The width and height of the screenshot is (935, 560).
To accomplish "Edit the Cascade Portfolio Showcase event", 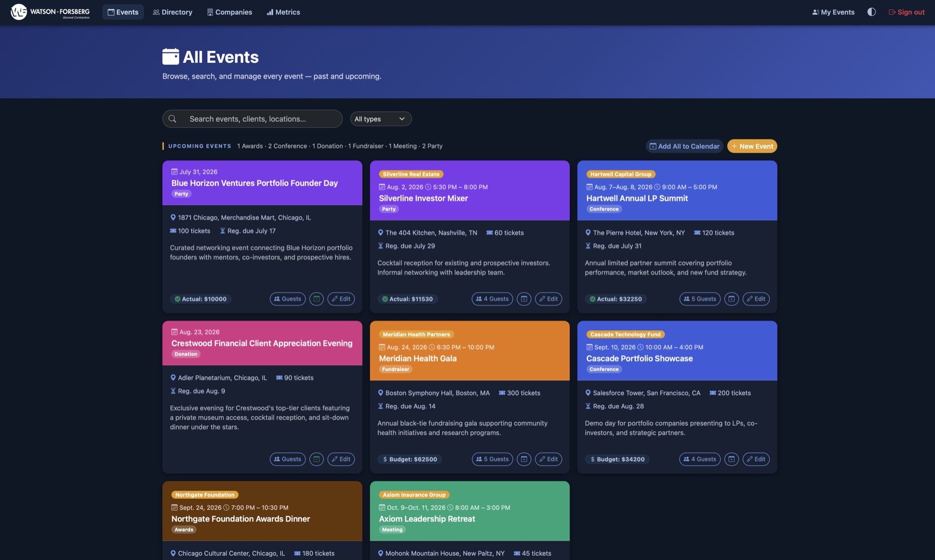I will [x=756, y=459].
